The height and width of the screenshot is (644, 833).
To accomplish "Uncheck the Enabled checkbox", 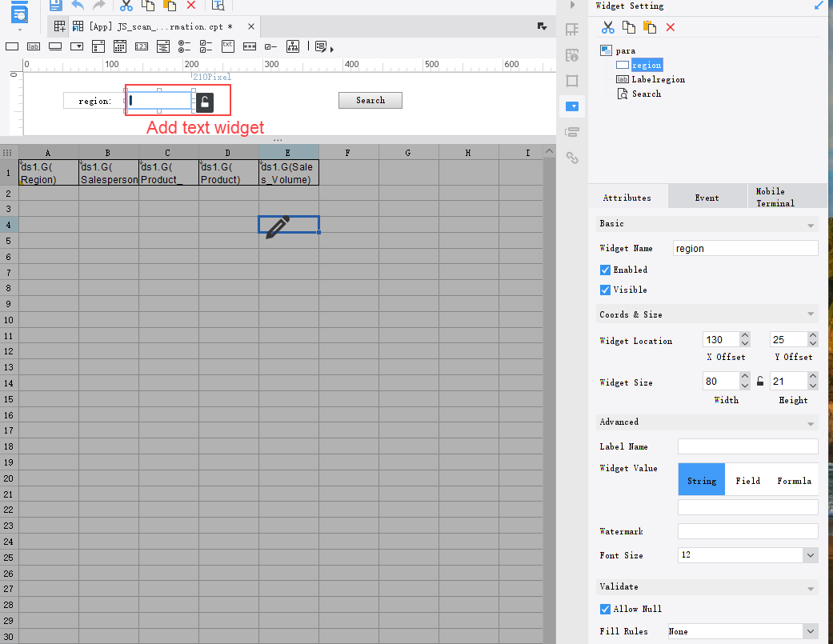I will (606, 270).
